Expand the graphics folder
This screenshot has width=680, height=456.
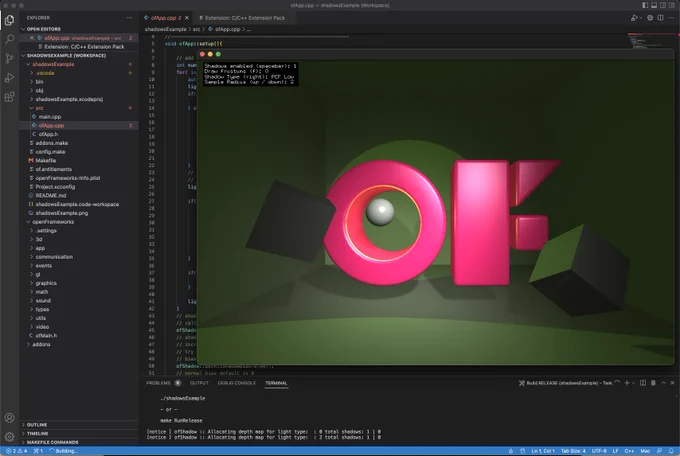[46, 283]
